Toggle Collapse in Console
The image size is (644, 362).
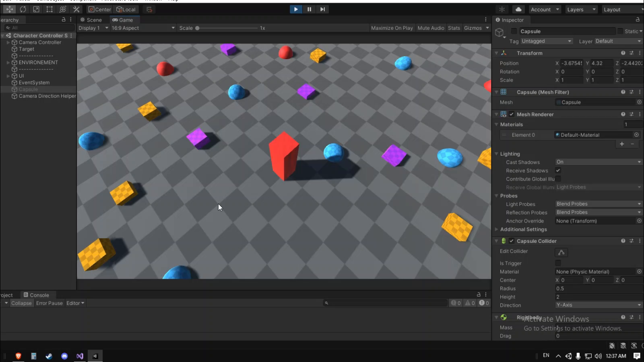click(21, 303)
